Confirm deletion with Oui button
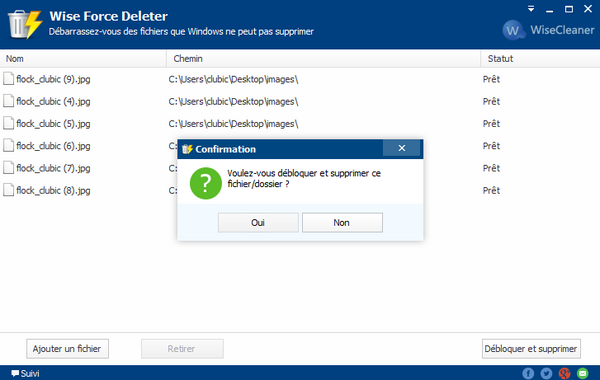The image size is (600, 380). click(258, 223)
